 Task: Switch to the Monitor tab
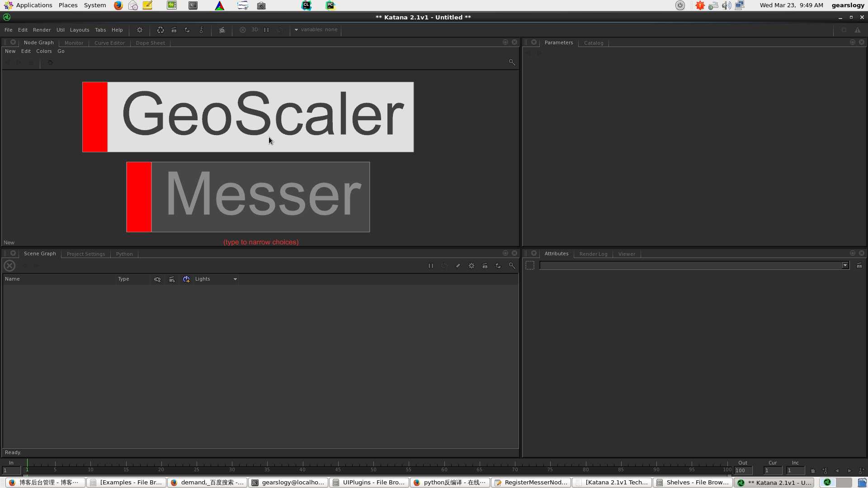(74, 43)
